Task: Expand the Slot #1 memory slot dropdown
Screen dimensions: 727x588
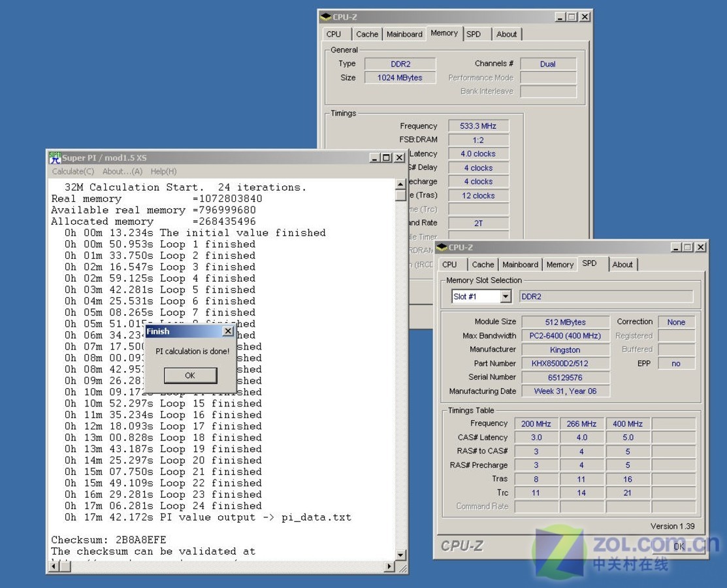Action: [x=506, y=297]
